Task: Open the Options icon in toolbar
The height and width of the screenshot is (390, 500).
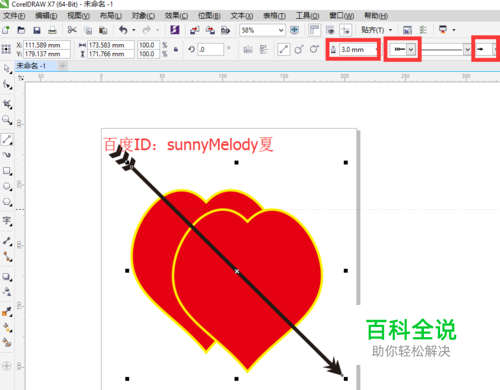Action: [x=423, y=30]
